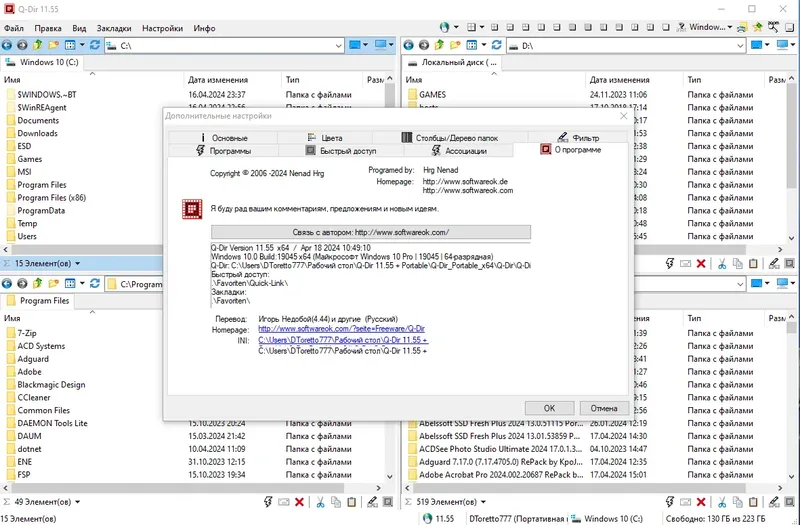Expand the 15 Элемент(ов) dropdown

[x=78, y=264]
